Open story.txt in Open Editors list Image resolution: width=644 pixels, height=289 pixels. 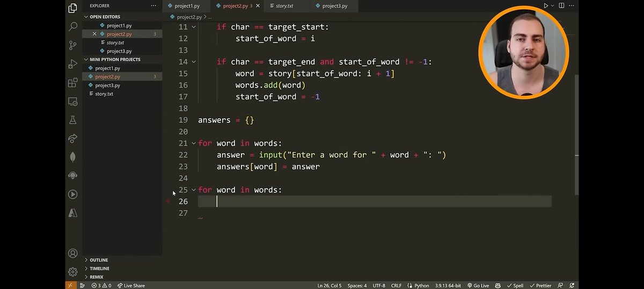pyautogui.click(x=122, y=42)
